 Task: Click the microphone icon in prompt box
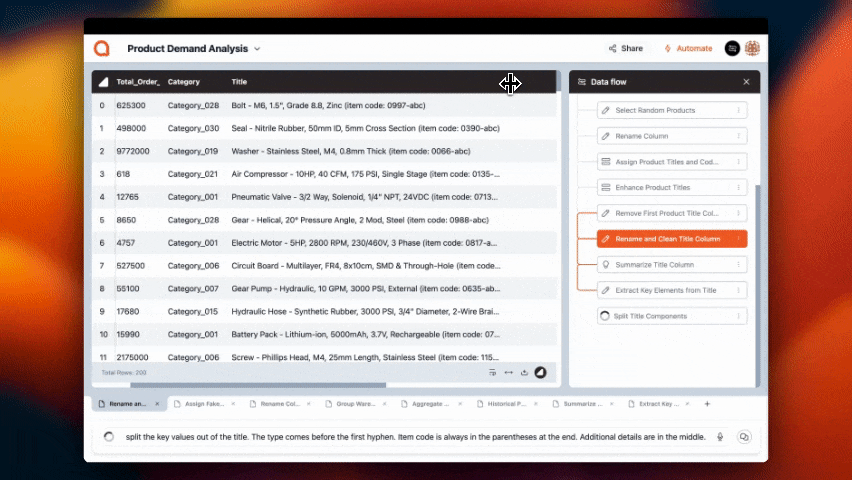point(720,437)
